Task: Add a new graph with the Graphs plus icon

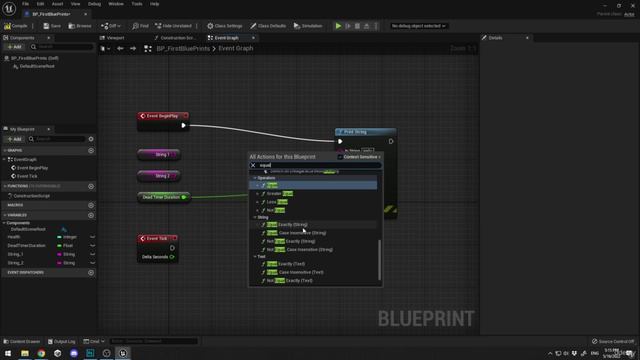Action: 91,151
